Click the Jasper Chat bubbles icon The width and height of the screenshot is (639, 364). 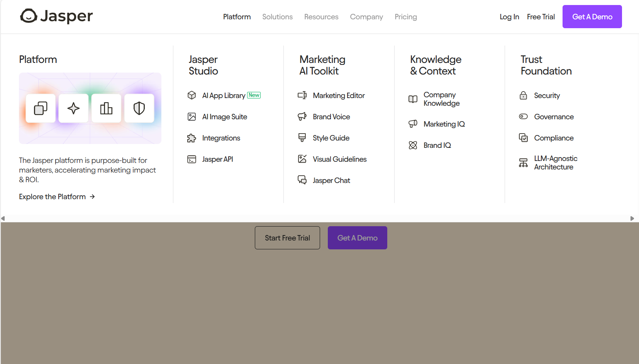tap(302, 180)
